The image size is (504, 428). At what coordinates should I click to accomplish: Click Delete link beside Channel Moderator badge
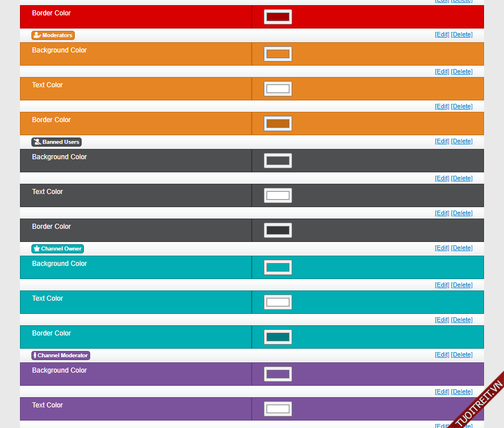click(462, 355)
